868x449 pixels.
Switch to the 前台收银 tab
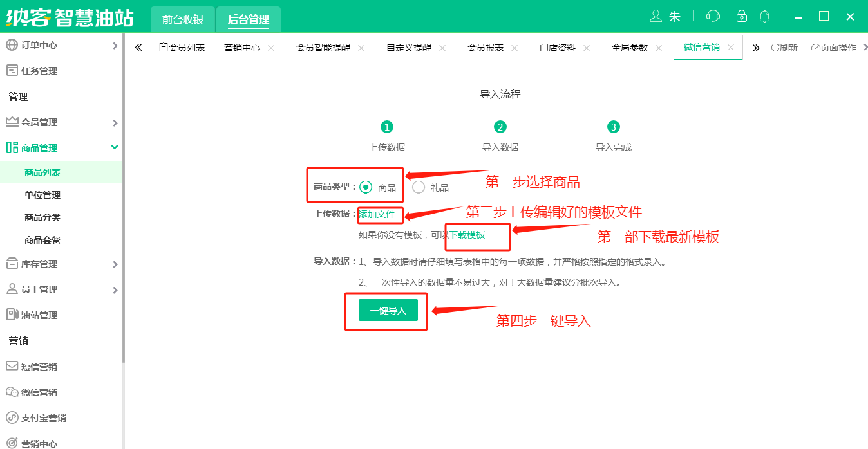point(183,20)
